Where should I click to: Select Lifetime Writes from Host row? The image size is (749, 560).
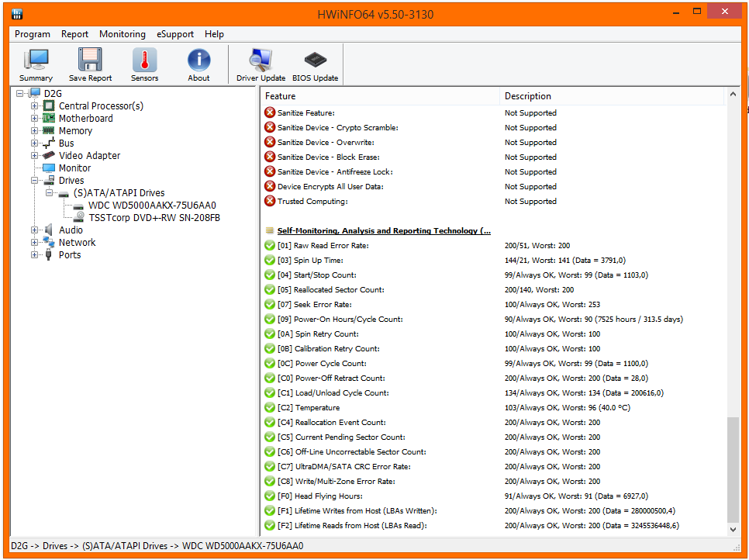pos(494,511)
